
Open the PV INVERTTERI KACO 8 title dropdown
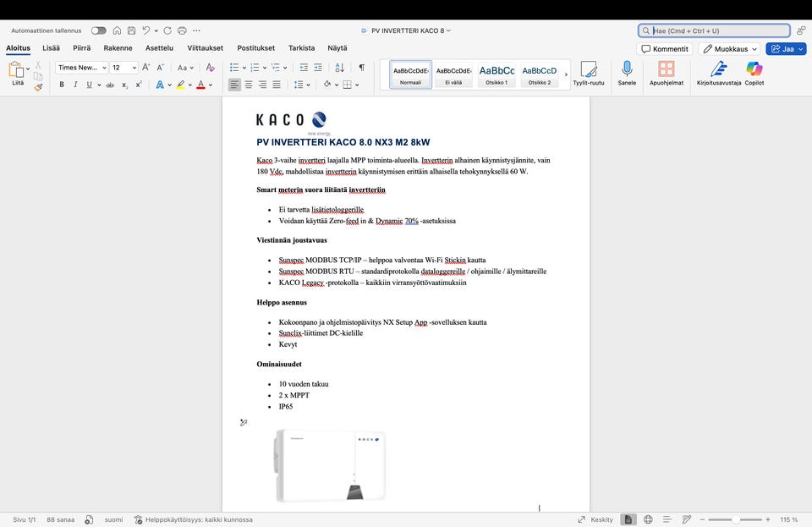tap(448, 30)
